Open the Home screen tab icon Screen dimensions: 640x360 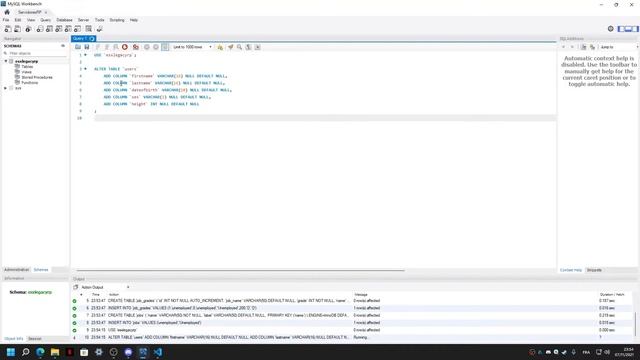pyautogui.click(x=7, y=12)
